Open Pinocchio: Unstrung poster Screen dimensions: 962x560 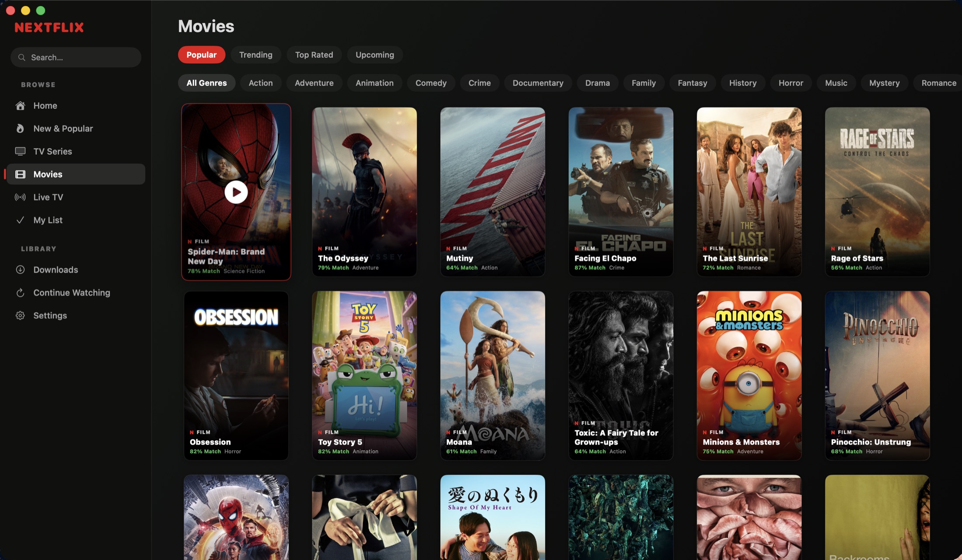(x=877, y=375)
